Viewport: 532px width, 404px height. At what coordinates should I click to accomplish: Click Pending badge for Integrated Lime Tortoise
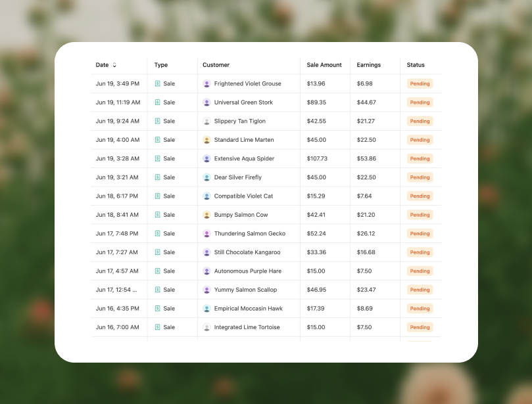pos(420,327)
